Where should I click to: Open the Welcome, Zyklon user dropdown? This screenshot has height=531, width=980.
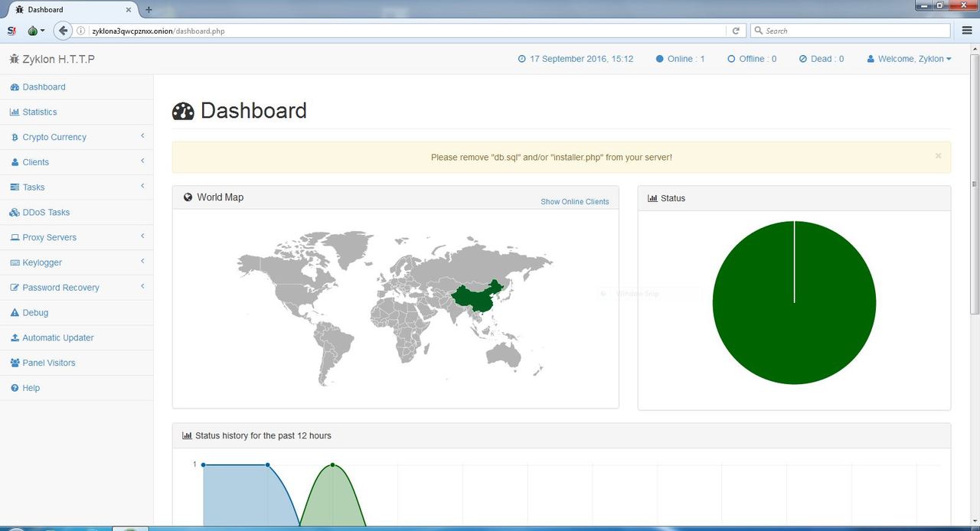click(910, 59)
